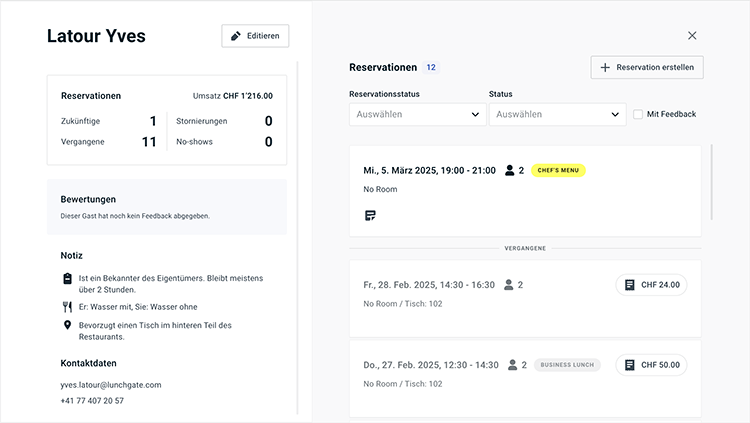Click the plus icon for Reservation erstellen
The height and width of the screenshot is (423, 750).
[x=604, y=67]
